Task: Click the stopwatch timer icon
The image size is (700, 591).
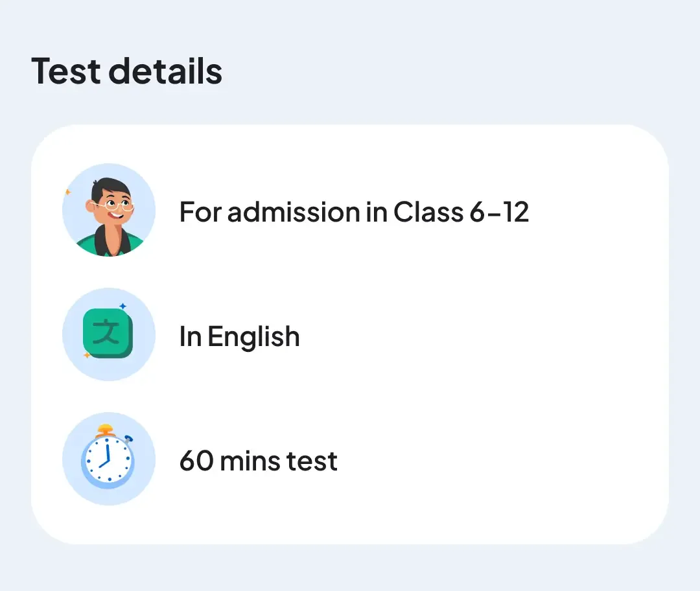Action: pyautogui.click(x=108, y=460)
